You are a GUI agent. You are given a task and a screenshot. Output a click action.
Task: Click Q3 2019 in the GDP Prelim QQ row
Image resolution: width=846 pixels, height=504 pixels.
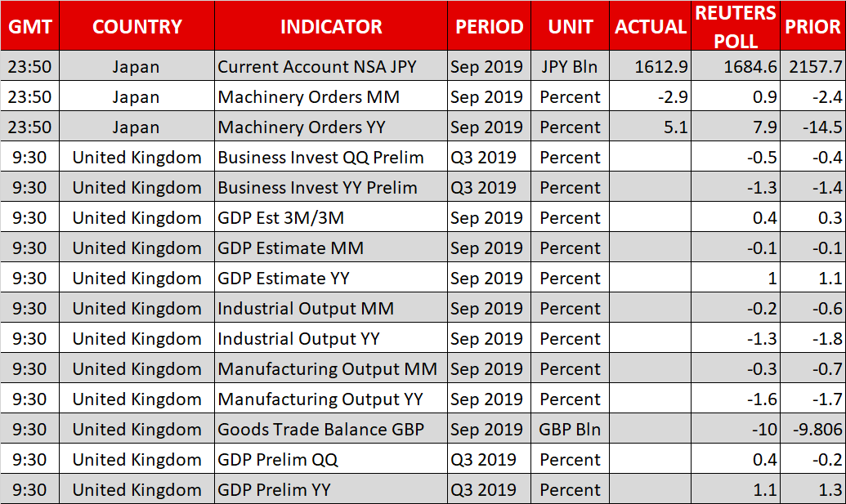coord(483,459)
